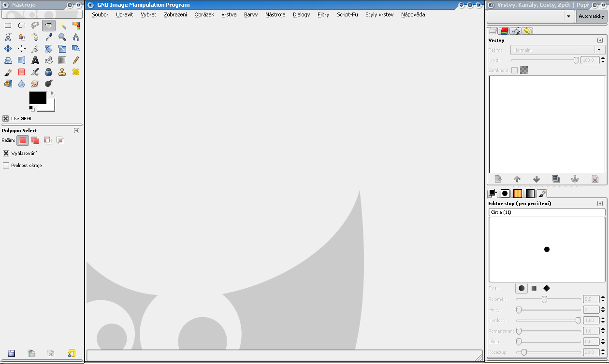609x364 pixels.
Task: Choose Add to selection mode button
Action: point(35,140)
